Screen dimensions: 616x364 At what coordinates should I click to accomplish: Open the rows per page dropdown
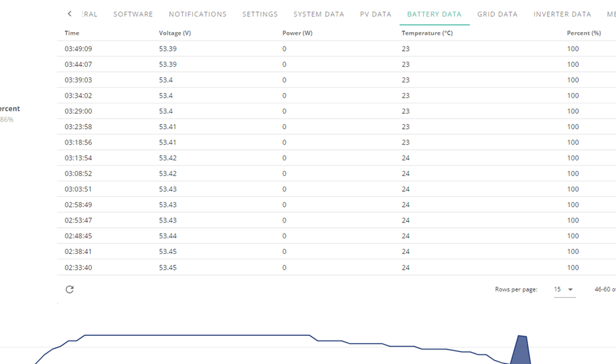(564, 289)
